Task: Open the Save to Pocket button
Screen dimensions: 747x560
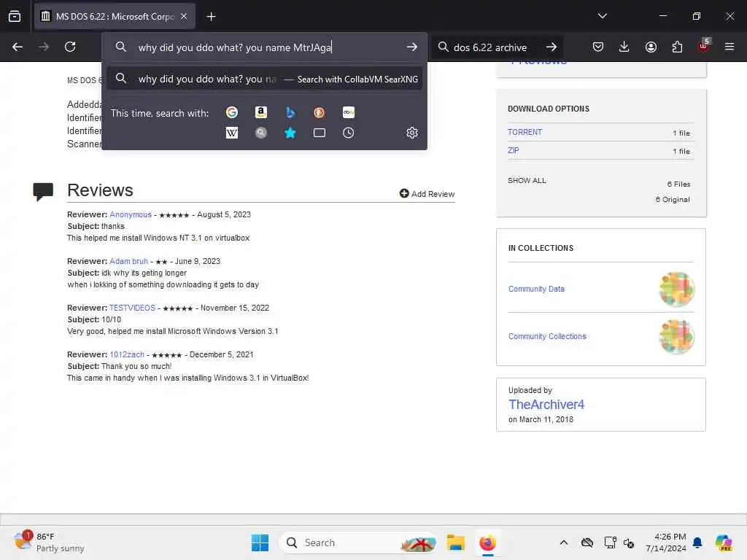Action: pyautogui.click(x=598, y=47)
